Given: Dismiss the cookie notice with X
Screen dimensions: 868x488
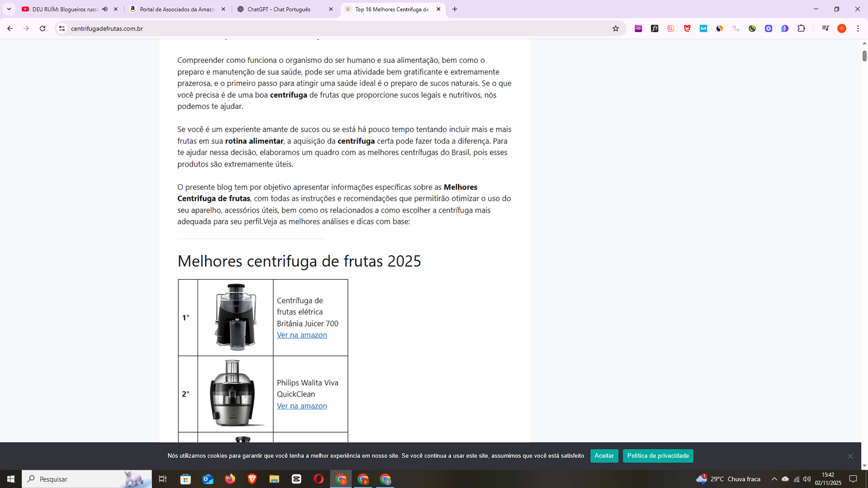Looking at the screenshot, I should [850, 456].
